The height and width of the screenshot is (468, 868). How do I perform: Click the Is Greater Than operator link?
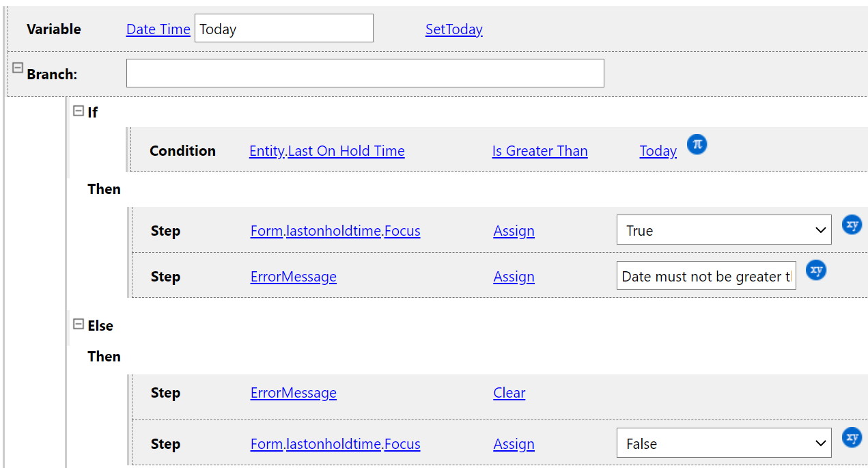(x=540, y=151)
